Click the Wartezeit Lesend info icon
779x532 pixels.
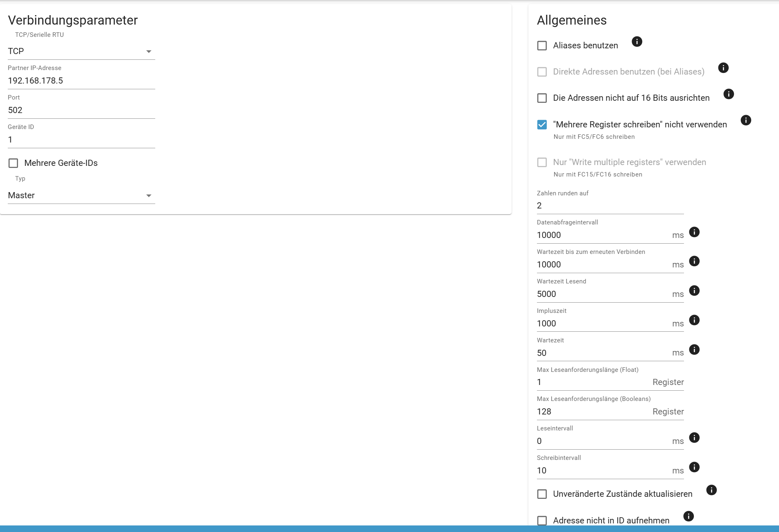694,291
